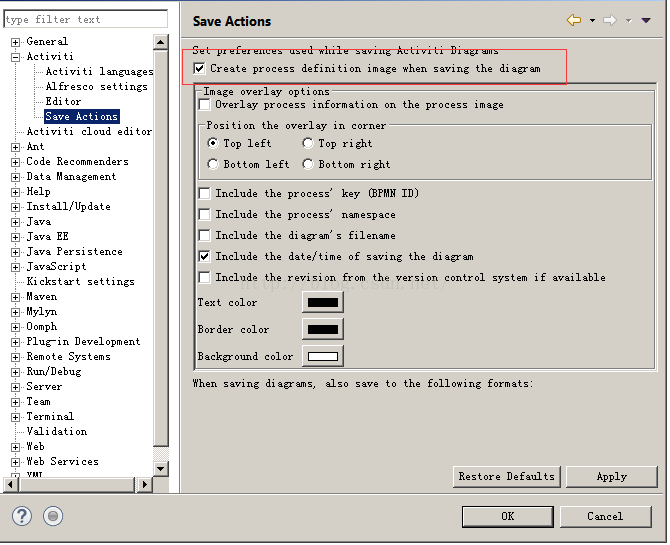Expand the Data Management node
Screen dimensions: 670x545
pos(15,177)
